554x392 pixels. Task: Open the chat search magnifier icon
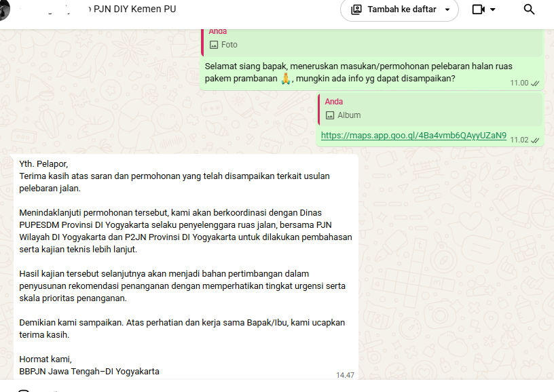pos(529,9)
